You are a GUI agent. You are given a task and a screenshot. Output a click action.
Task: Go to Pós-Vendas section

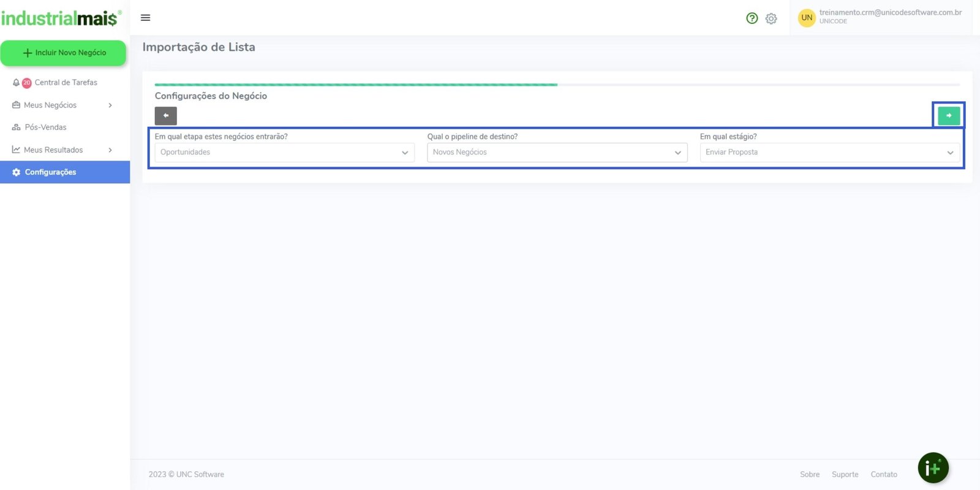[45, 127]
